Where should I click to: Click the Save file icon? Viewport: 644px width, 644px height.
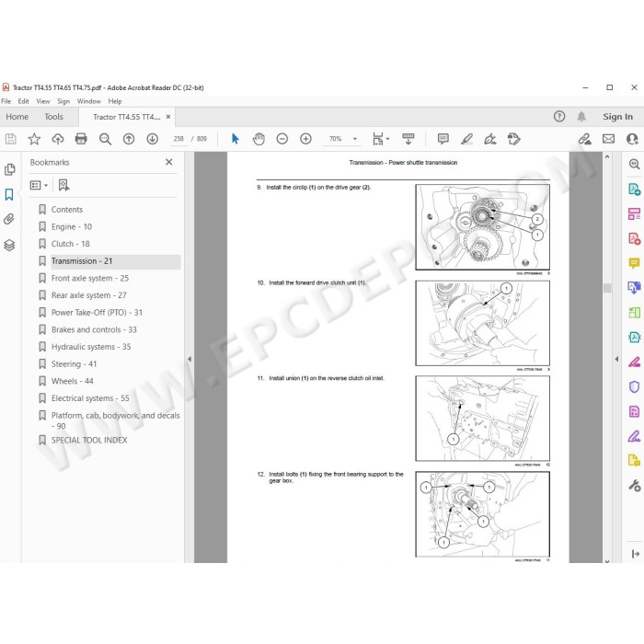point(11,139)
